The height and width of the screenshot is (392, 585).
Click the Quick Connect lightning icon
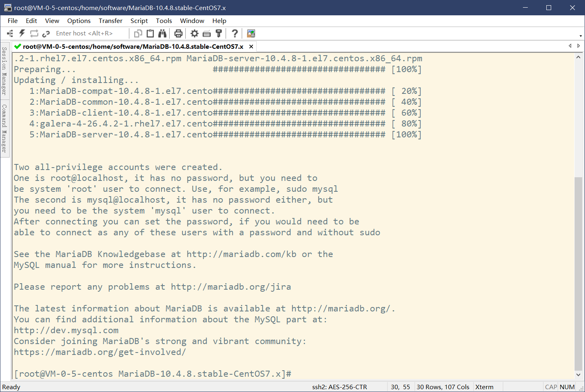click(x=22, y=33)
